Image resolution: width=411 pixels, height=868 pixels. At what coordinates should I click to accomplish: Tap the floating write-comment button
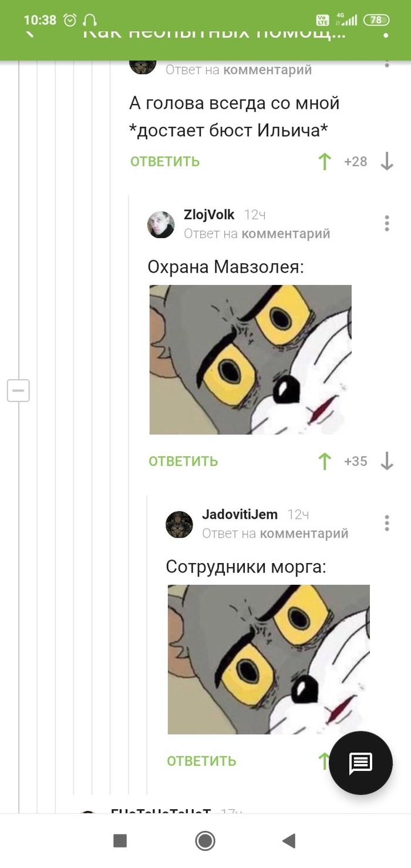[361, 763]
